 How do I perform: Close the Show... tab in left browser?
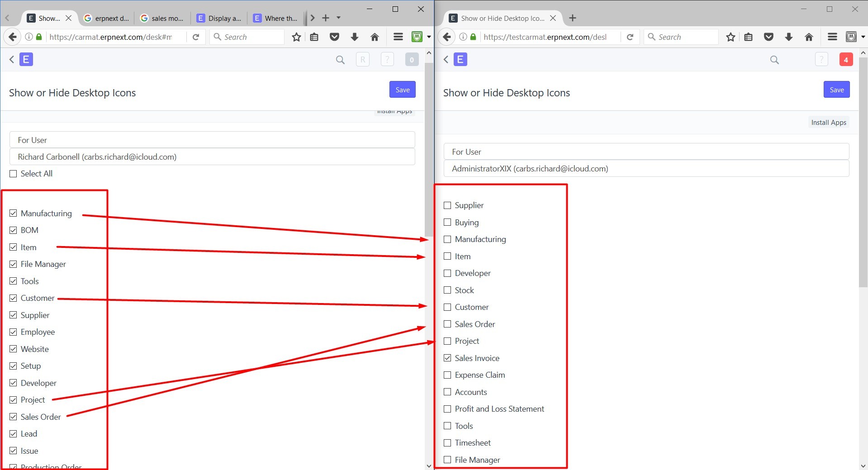(68, 18)
